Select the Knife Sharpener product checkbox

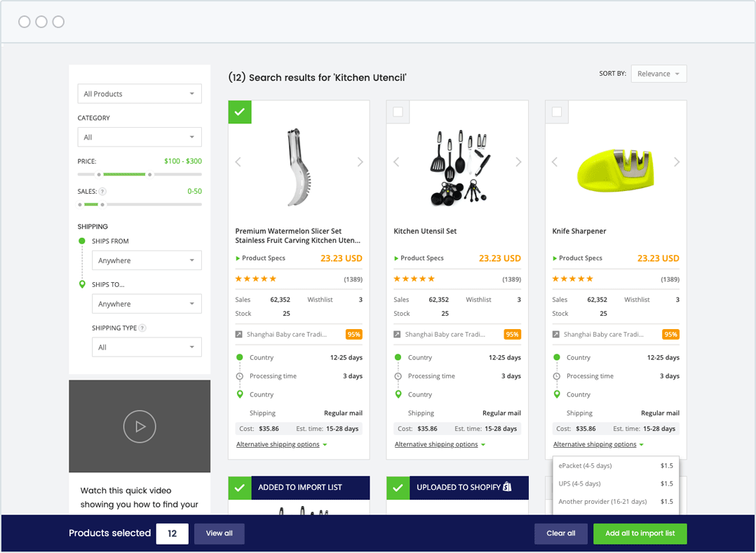557,112
